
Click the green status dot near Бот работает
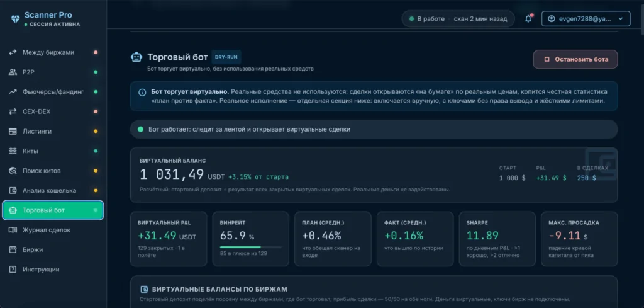(140, 129)
